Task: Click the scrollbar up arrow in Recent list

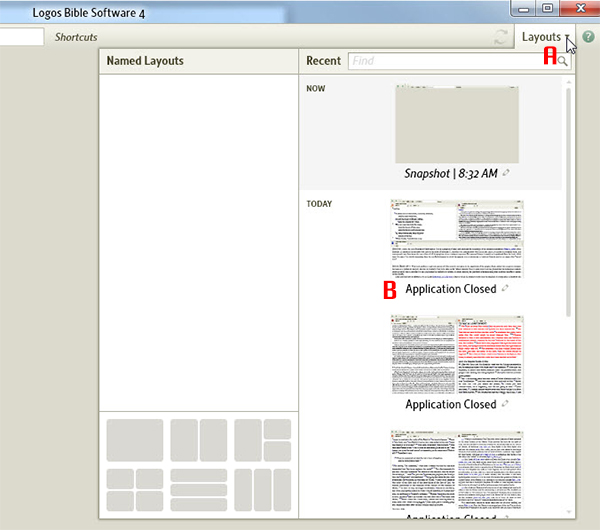Action: 569,82
